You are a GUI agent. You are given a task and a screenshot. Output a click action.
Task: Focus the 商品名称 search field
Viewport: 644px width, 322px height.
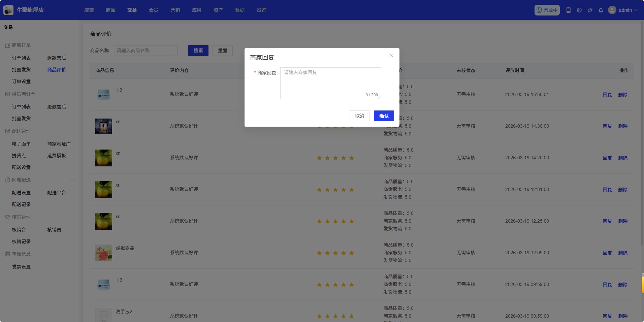point(145,51)
